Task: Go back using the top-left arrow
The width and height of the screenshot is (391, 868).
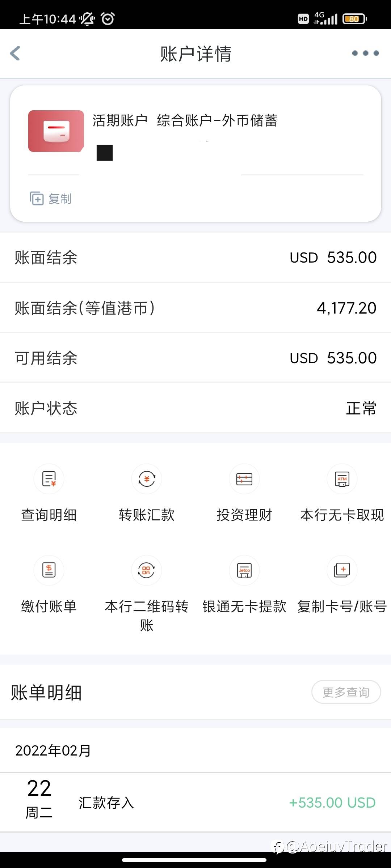Action: (15, 54)
